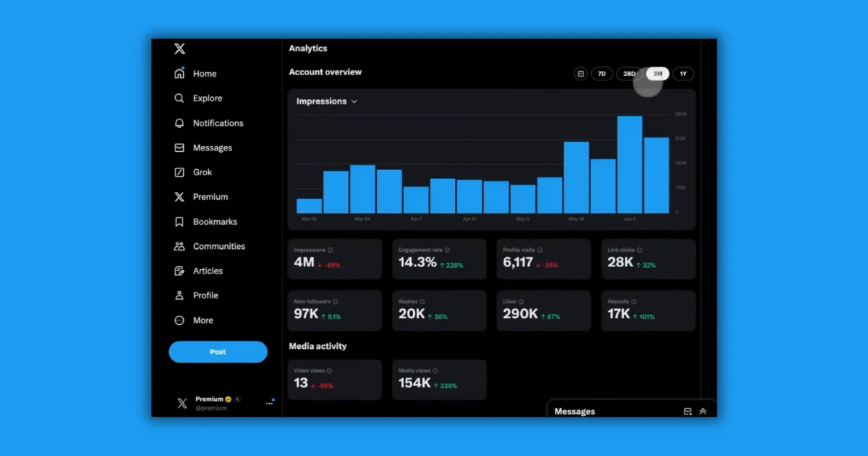Open Messages via the sidebar envelope icon
The height and width of the screenshot is (456, 868).
179,148
